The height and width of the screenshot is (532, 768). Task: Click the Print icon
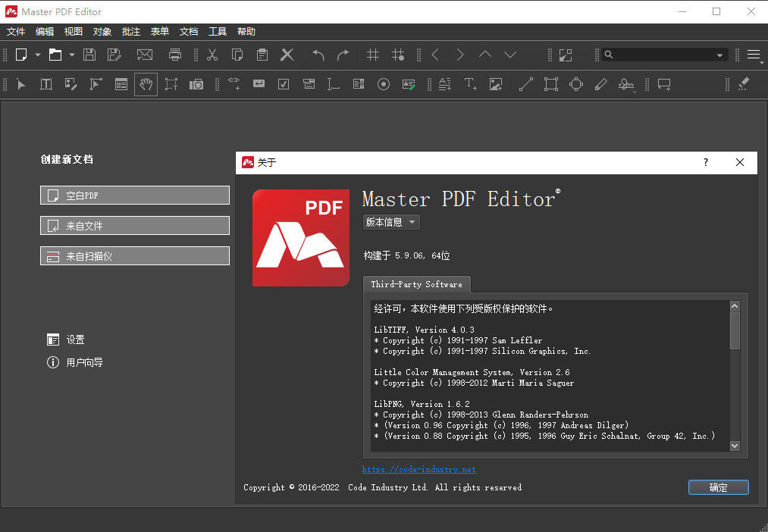175,55
